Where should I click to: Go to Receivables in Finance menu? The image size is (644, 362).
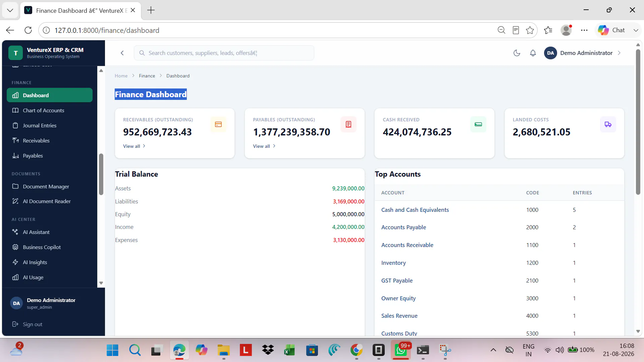(x=50, y=140)
